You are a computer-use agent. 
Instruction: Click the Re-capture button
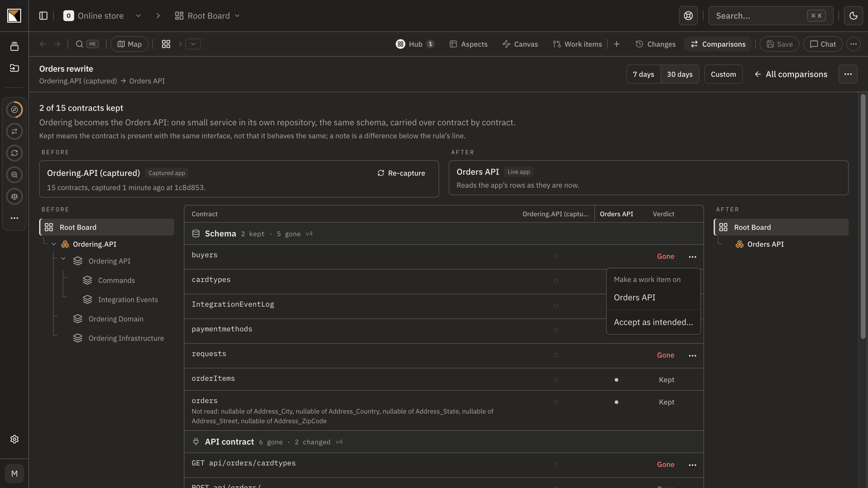tap(401, 173)
